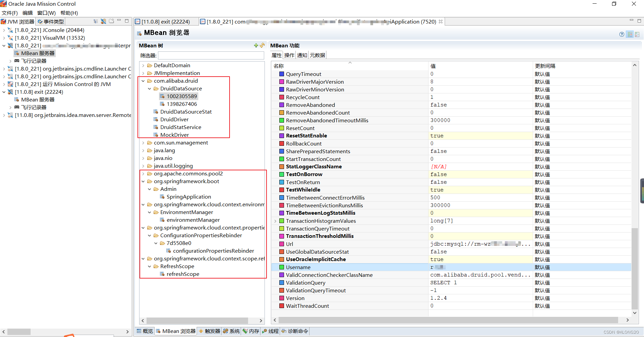The height and width of the screenshot is (337, 644).
Task: Click the java.lang folder icon
Action: [150, 151]
